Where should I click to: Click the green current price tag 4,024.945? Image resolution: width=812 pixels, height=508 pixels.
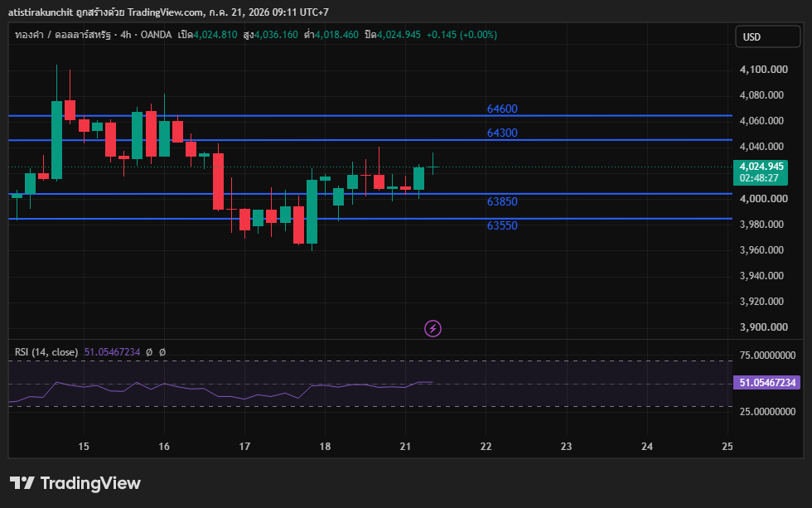(x=761, y=172)
